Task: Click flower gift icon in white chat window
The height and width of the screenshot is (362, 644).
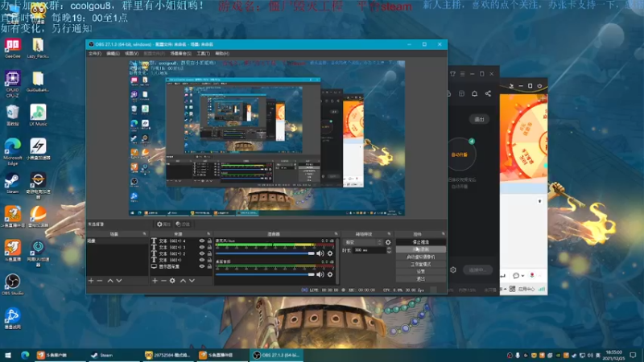Action: coord(532,275)
